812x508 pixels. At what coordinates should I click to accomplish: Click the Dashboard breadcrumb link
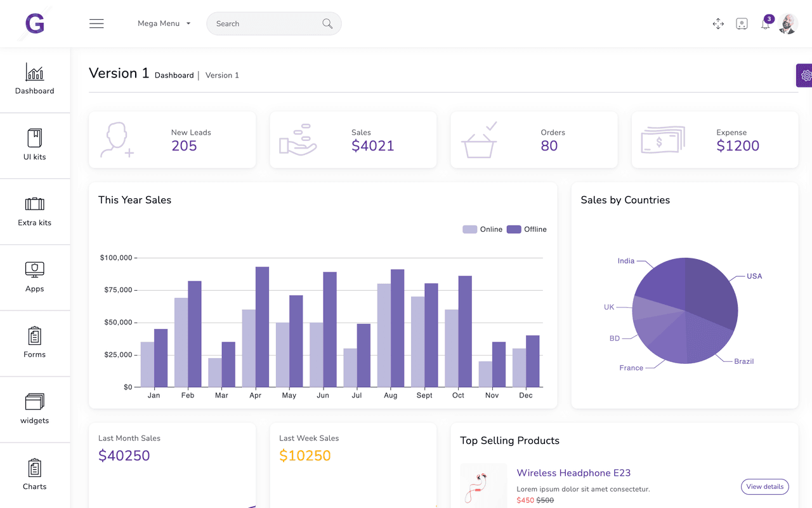tap(174, 75)
